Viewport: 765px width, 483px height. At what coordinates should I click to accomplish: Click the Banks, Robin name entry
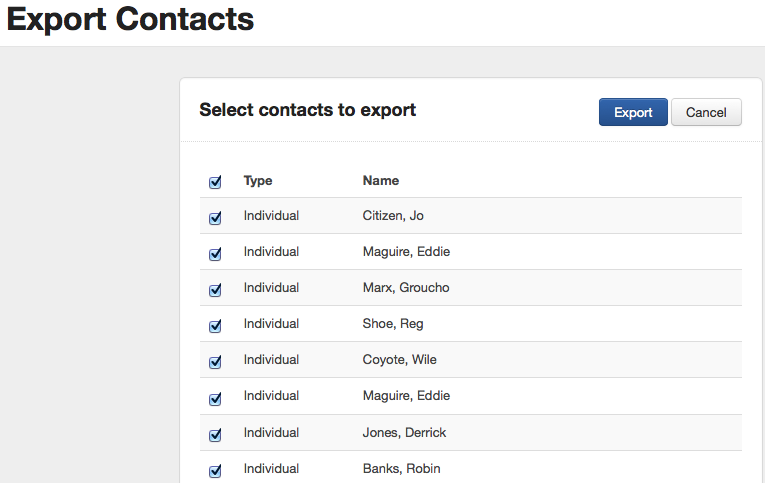pos(401,469)
